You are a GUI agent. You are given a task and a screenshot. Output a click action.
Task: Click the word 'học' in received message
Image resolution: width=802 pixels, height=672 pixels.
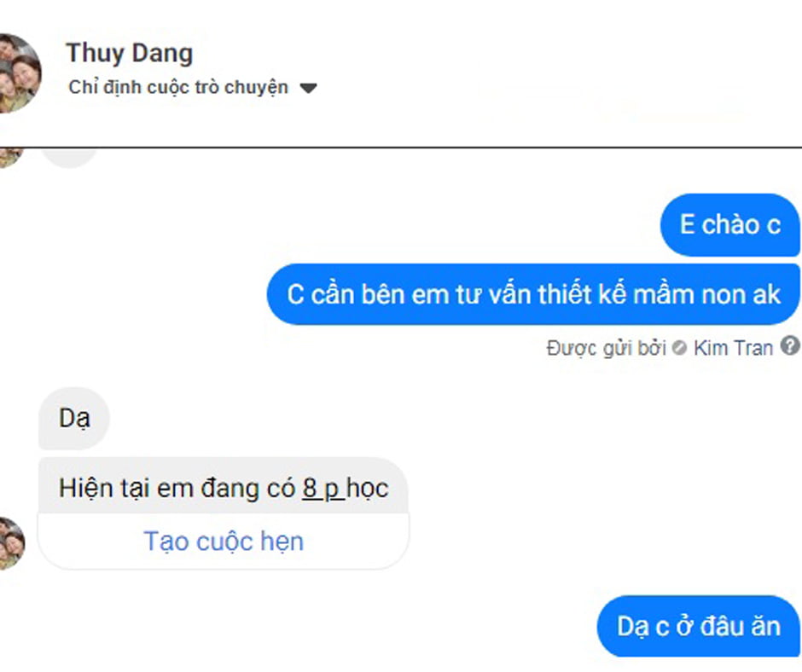click(367, 488)
